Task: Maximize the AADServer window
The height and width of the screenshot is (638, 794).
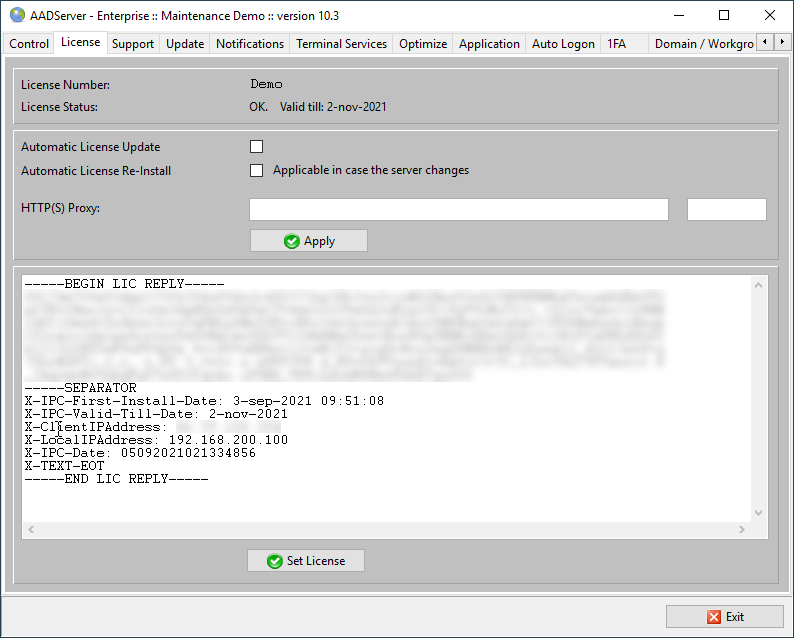Action: tap(723, 15)
